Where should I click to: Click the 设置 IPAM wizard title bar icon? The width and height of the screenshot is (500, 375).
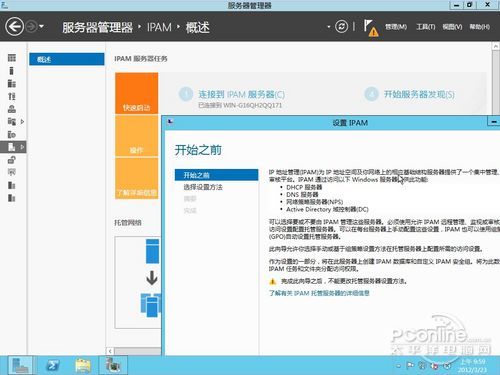pos(170,122)
